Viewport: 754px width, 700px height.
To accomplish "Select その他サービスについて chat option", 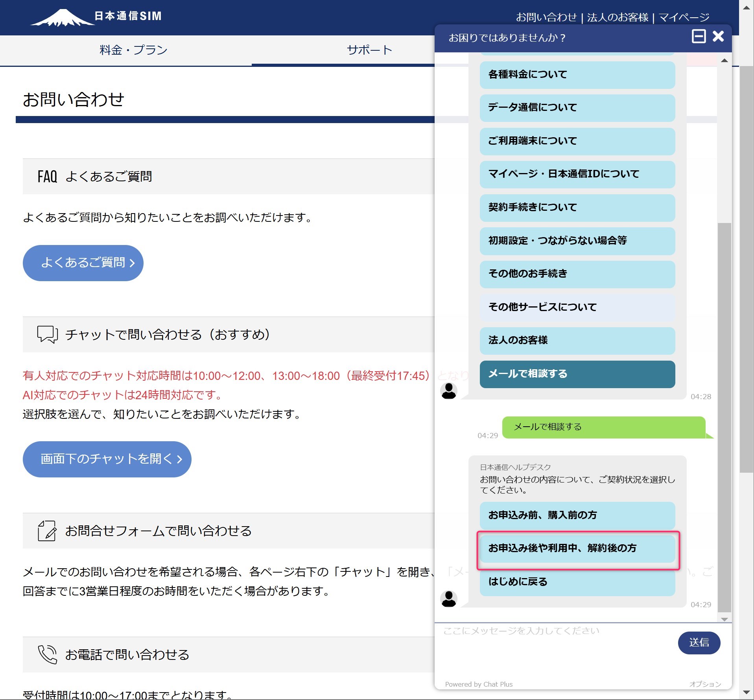I will [x=577, y=307].
